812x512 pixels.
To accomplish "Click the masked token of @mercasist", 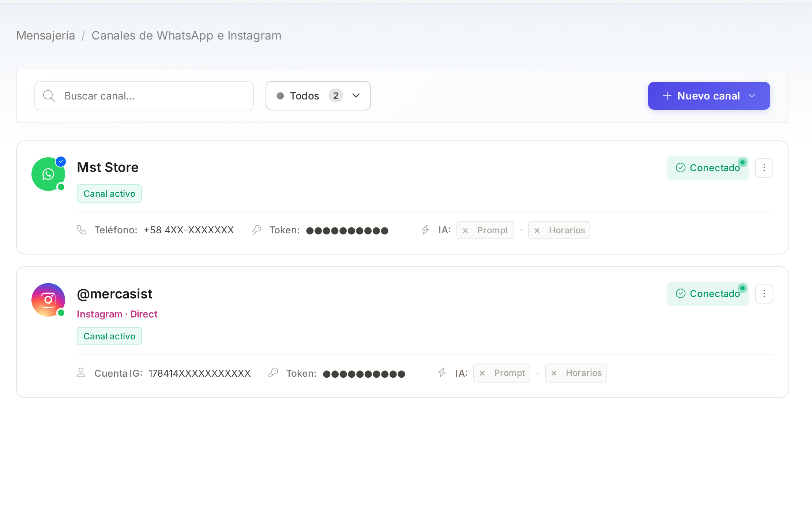I will point(364,374).
